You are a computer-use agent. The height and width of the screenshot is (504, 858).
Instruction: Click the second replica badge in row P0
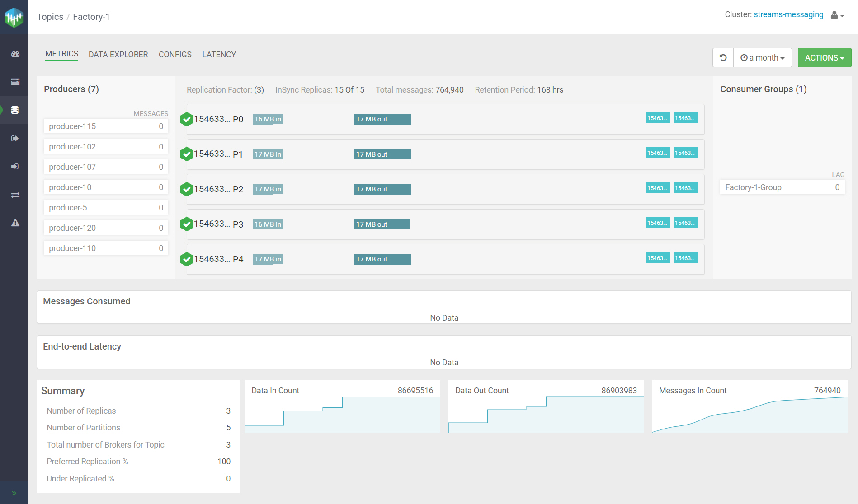coord(685,118)
